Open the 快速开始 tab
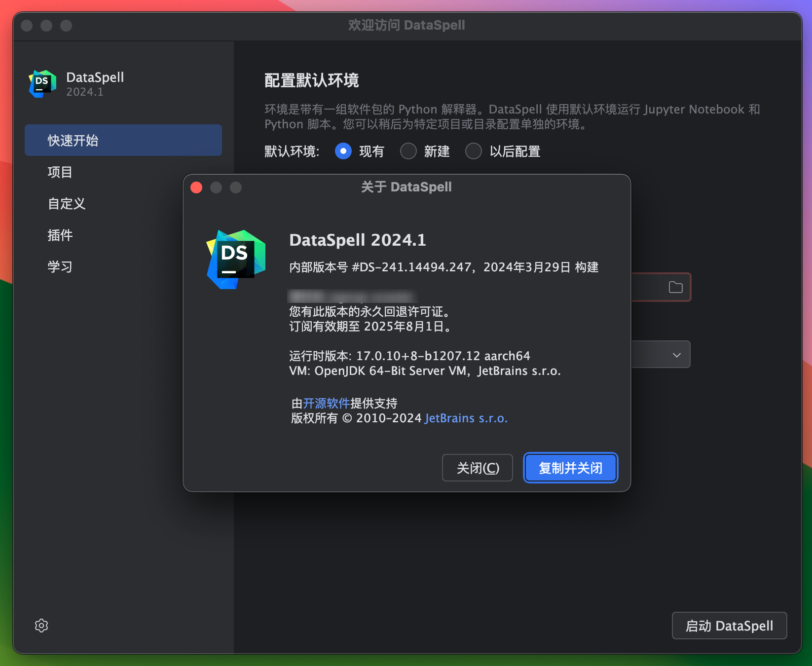The image size is (812, 666). (123, 140)
